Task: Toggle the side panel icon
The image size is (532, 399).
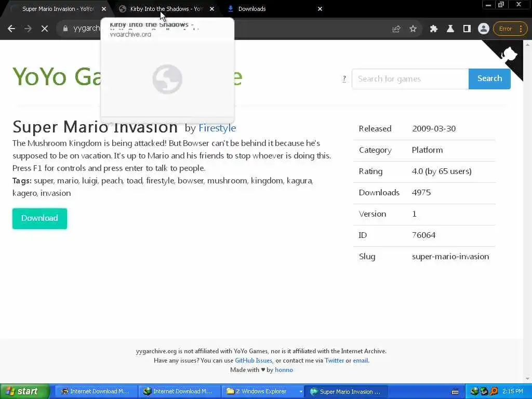Action: coord(467,29)
